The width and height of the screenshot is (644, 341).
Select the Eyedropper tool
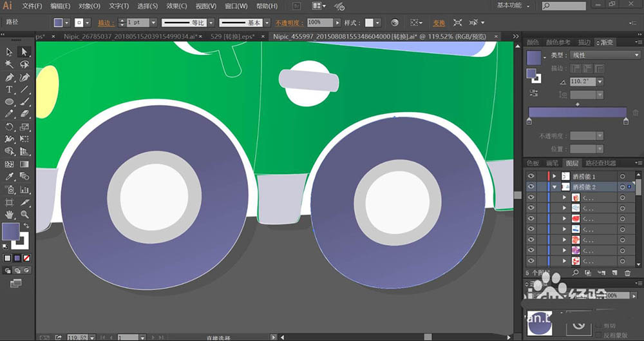pos(10,177)
